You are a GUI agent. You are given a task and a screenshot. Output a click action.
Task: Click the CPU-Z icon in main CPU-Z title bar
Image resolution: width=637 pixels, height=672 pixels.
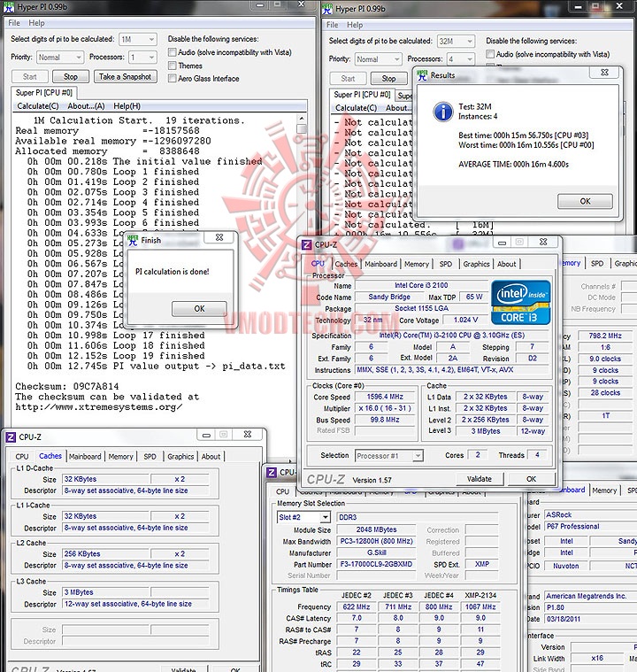tap(306, 244)
